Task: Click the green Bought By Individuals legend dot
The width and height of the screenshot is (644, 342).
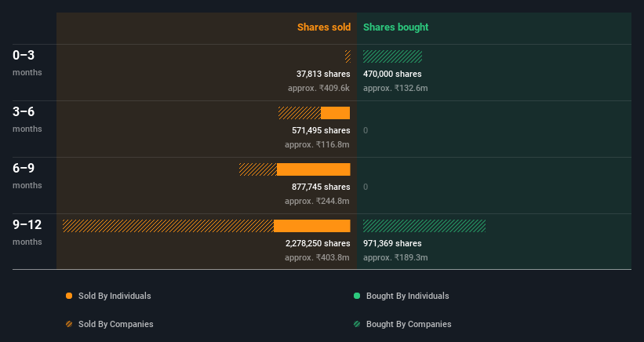Action: pos(357,296)
